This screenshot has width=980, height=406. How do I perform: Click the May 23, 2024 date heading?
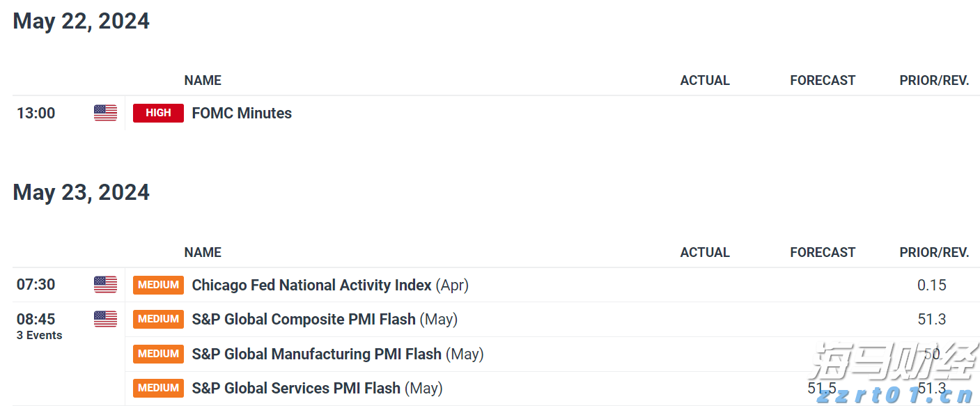81,192
